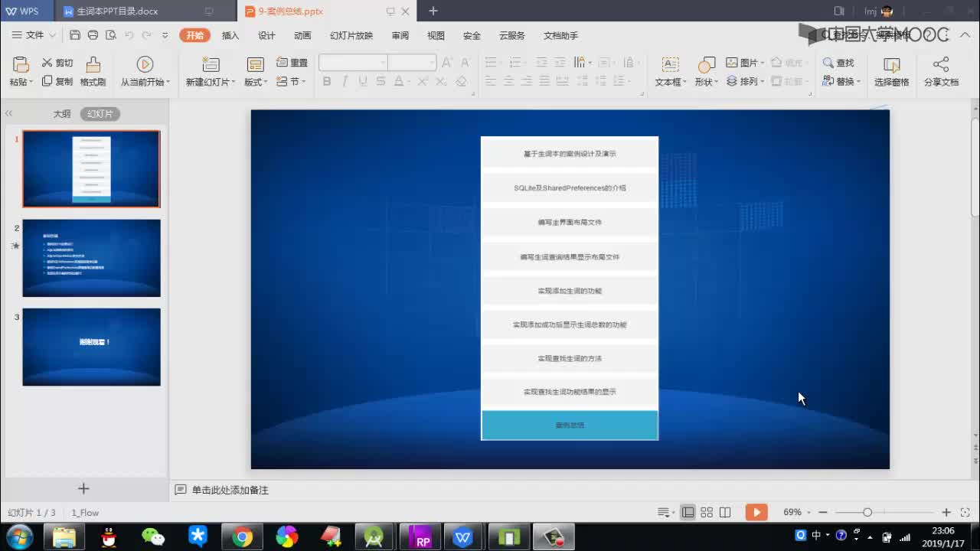Click the '实现添加生词的功能' menu box on slide
This screenshot has height=551, width=980.
coord(570,291)
